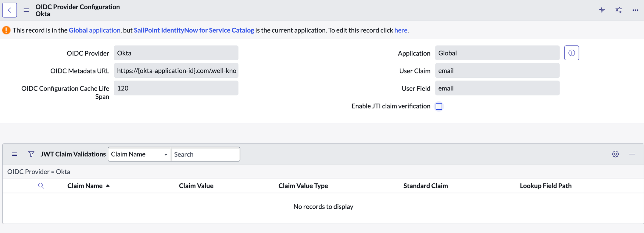This screenshot has width=644, height=233.
Task: Click the 'Enable JTI claim verification' label
Action: [391, 106]
